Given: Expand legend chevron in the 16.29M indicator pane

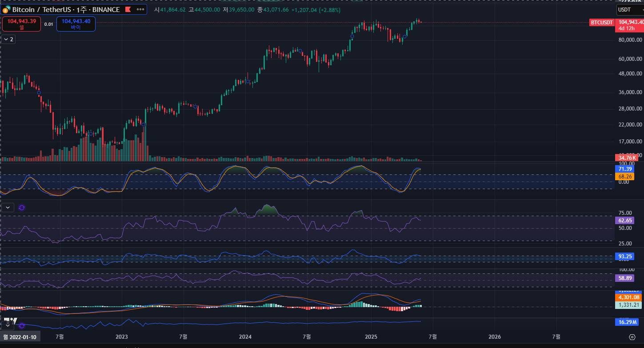Looking at the screenshot, I should pos(8,325).
